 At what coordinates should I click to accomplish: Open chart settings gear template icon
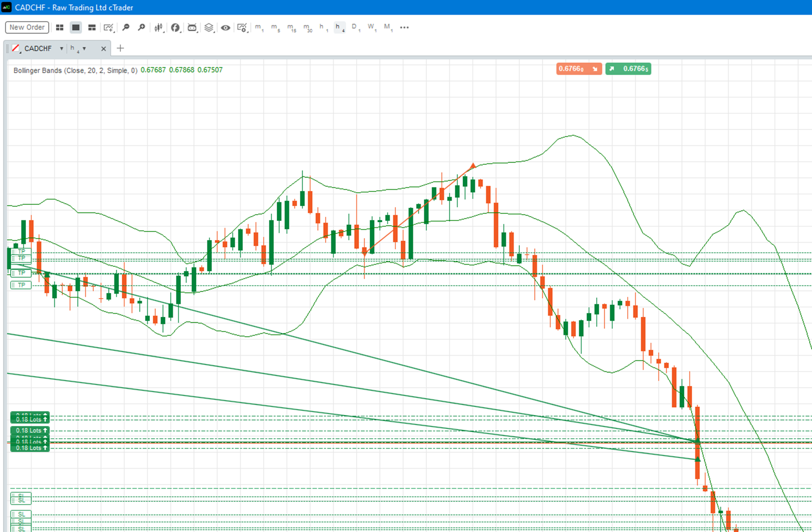tap(242, 27)
